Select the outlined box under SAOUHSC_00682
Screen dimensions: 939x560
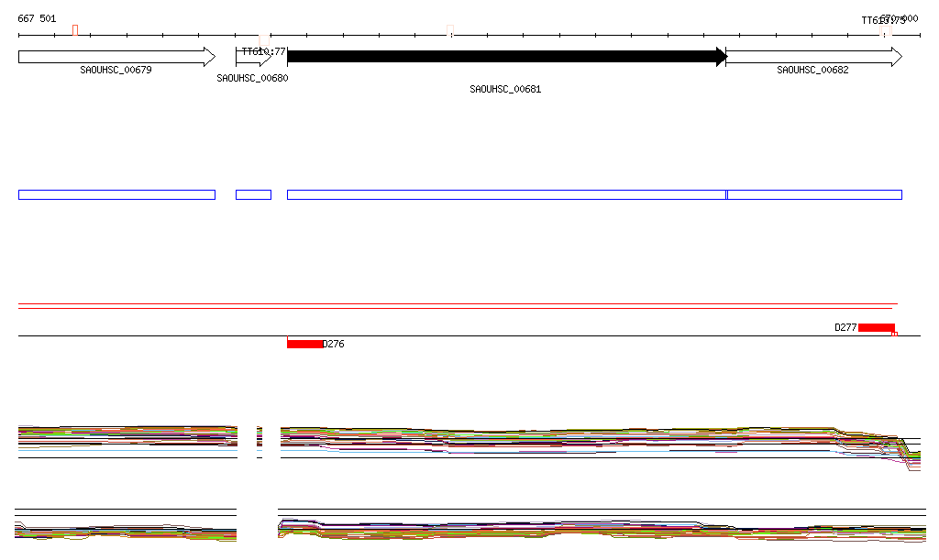(814, 194)
